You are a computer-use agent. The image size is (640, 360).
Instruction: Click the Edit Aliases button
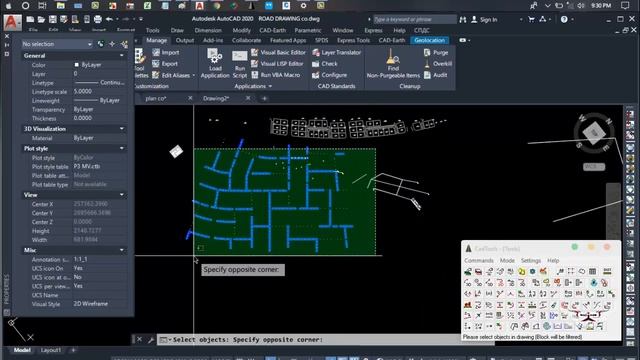(171, 75)
